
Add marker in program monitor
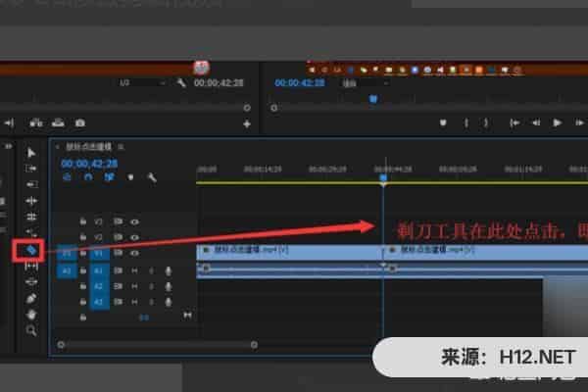pyautogui.click(x=443, y=122)
